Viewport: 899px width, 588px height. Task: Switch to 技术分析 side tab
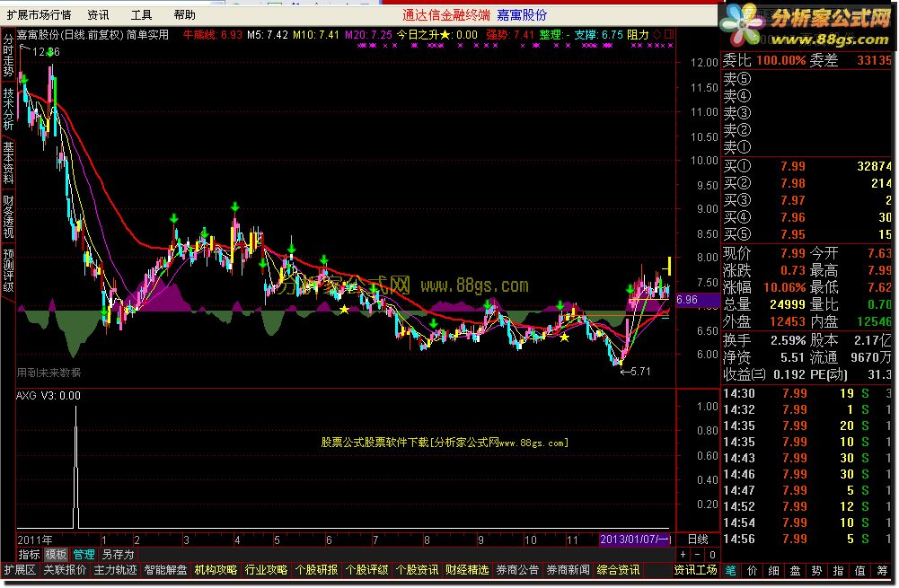[9, 109]
